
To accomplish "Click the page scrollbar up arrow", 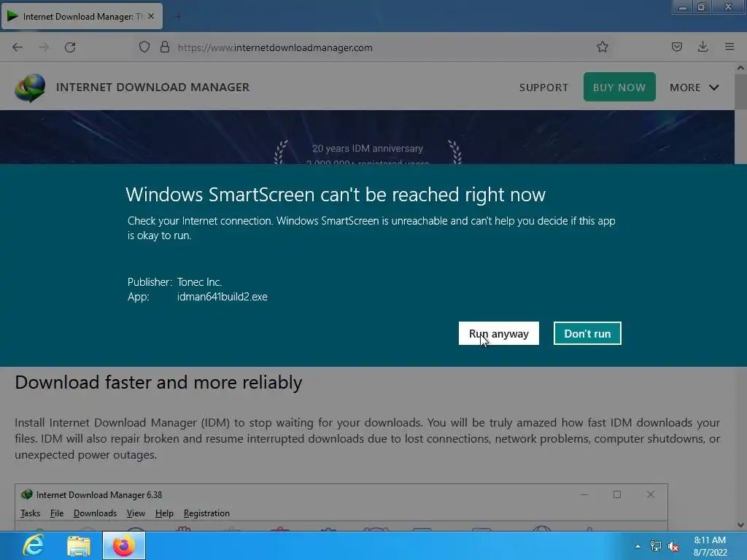I will coord(740,68).
